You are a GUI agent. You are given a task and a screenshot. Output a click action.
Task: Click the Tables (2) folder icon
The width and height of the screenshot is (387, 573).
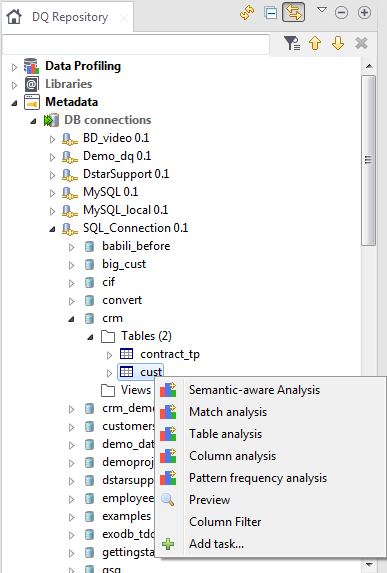(108, 336)
